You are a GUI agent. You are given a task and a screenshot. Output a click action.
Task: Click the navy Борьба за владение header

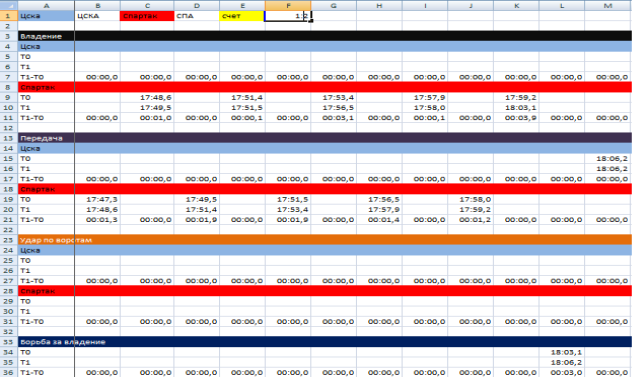coord(325,342)
